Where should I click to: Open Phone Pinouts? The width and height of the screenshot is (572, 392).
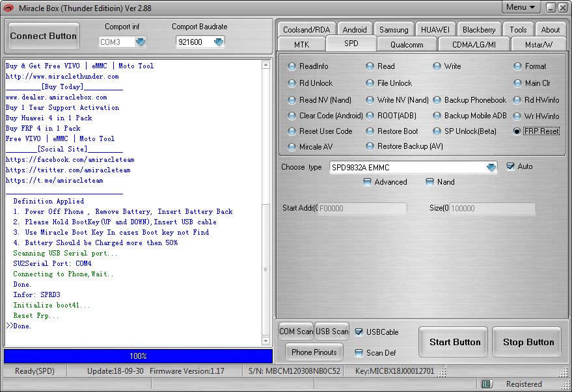pyautogui.click(x=314, y=352)
